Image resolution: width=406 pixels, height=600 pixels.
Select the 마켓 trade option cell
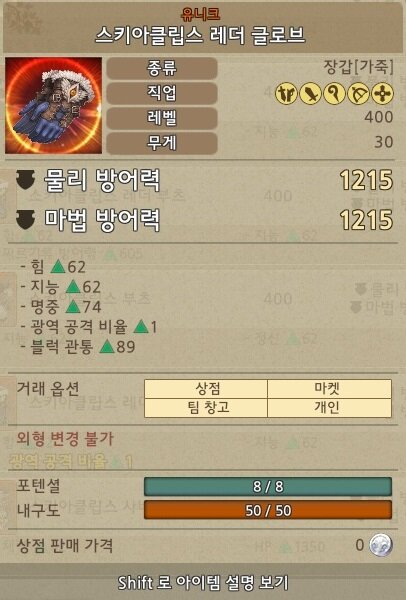click(329, 389)
